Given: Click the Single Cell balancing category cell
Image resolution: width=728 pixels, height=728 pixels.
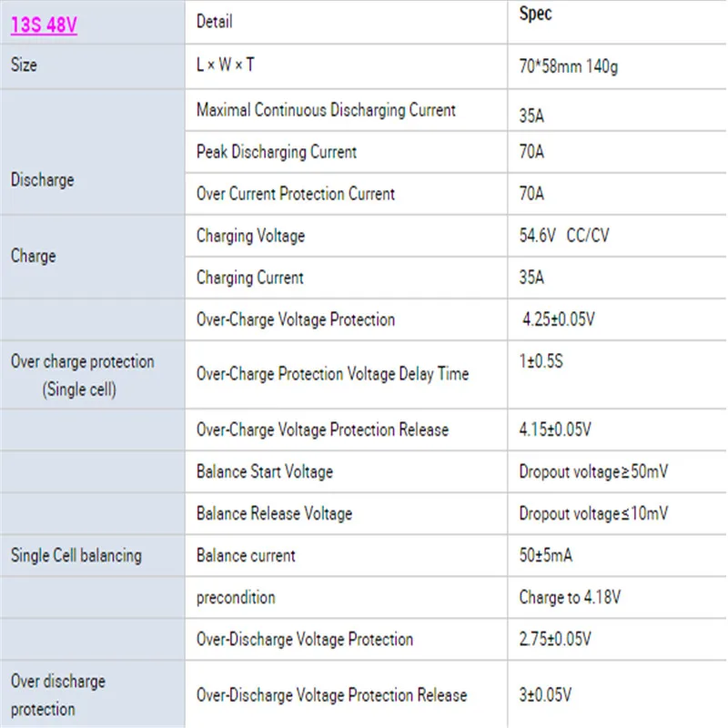Looking at the screenshot, I should pos(92,555).
